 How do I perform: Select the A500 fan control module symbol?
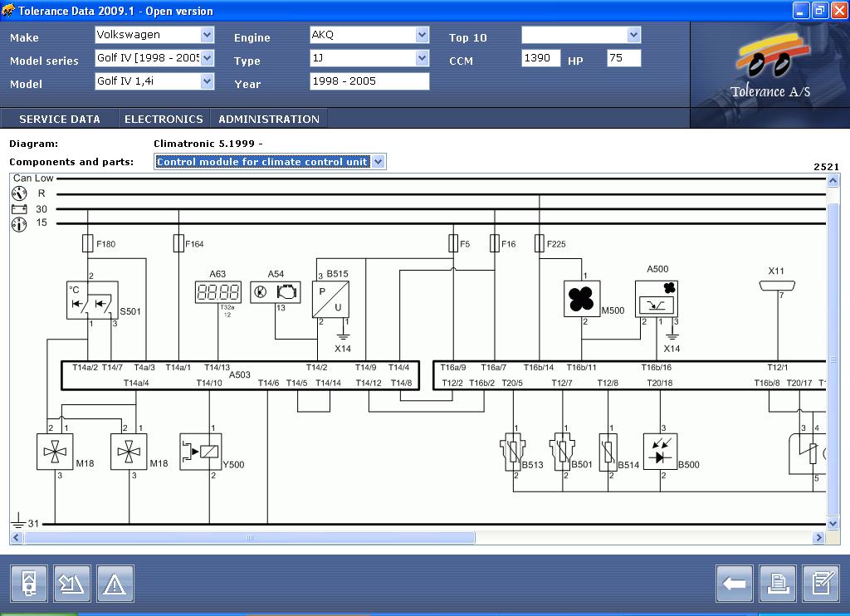(657, 299)
